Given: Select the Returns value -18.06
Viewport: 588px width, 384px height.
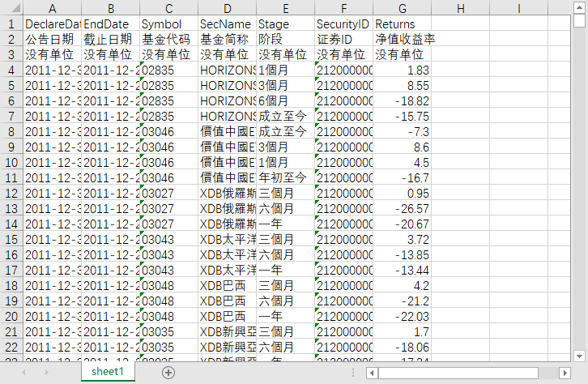Looking at the screenshot, I should (x=402, y=347).
